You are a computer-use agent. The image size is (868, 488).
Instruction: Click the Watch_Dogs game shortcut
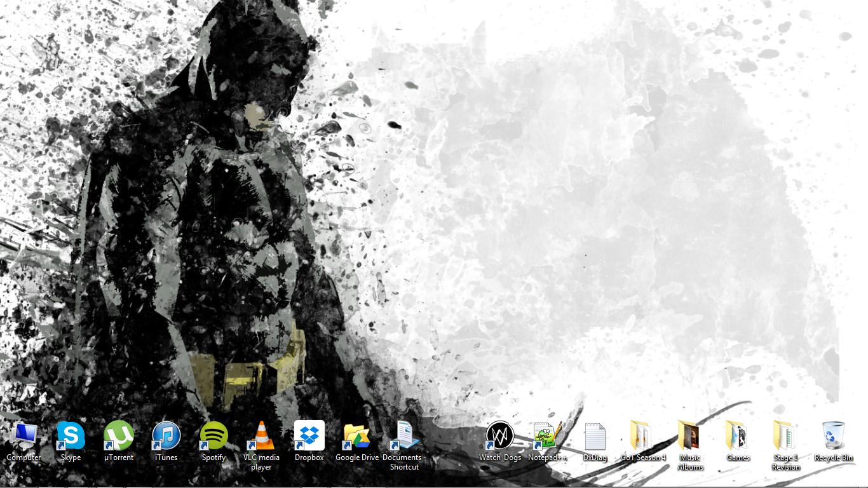pyautogui.click(x=500, y=436)
